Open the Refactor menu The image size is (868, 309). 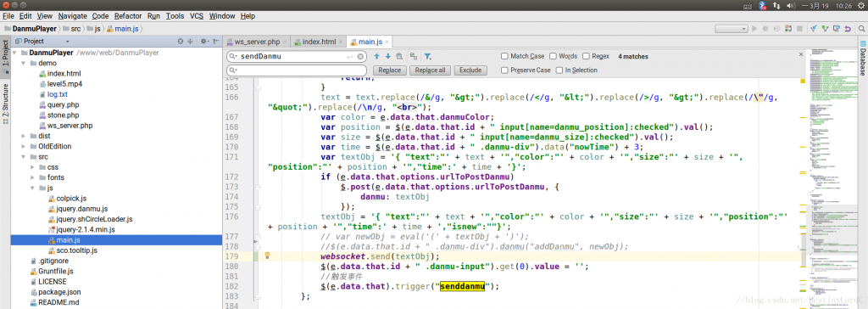click(128, 16)
